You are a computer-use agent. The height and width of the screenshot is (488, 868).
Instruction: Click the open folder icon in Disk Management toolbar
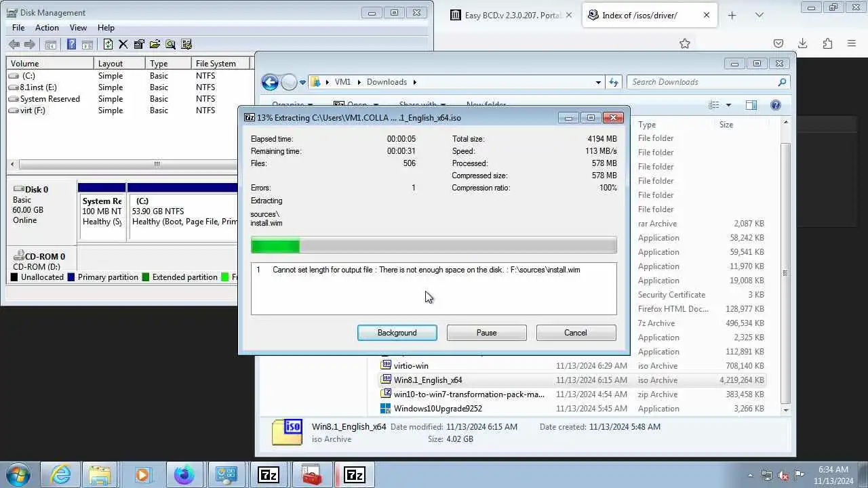(155, 45)
